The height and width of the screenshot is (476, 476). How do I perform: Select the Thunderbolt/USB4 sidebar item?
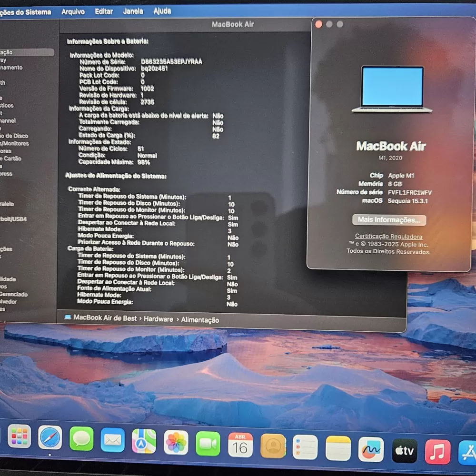point(13,219)
